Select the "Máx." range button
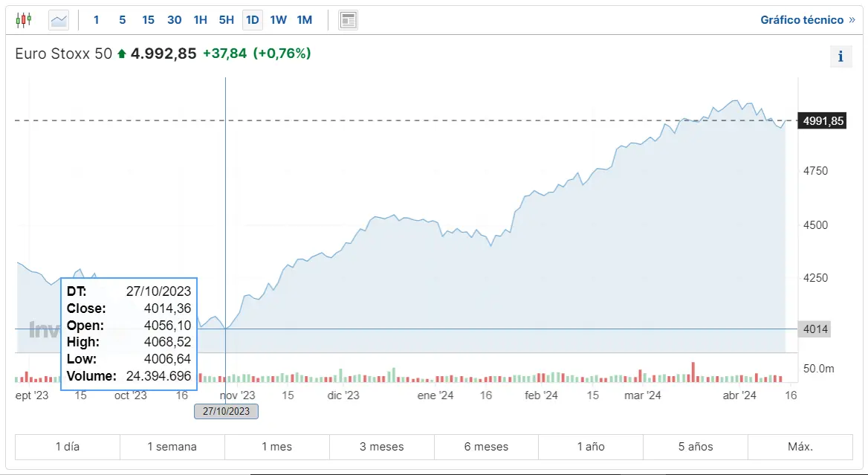Screen dimensions: 868x475 (800, 447)
